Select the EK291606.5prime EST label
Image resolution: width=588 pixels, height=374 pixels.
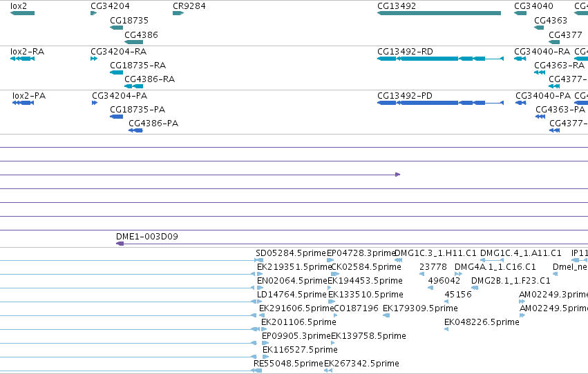[x=296, y=308]
